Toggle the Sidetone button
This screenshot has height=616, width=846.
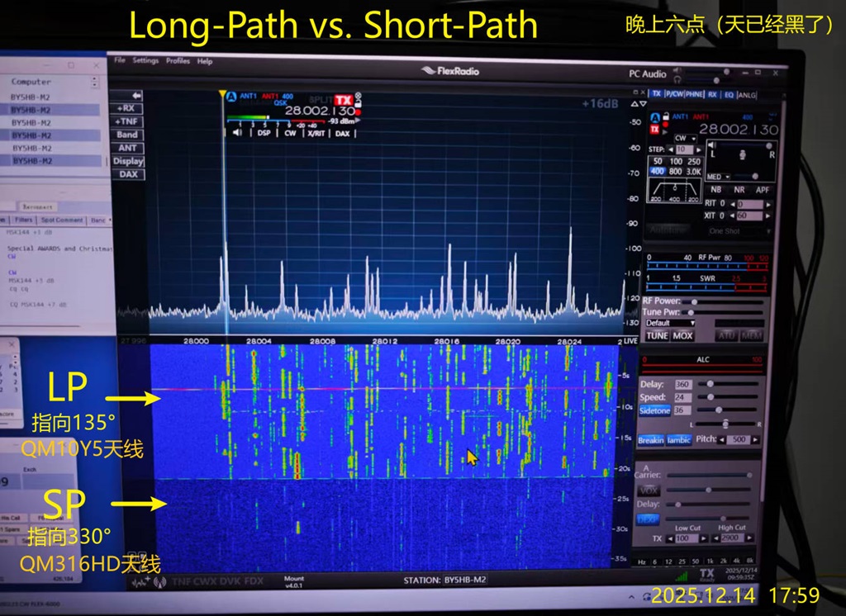click(x=655, y=410)
